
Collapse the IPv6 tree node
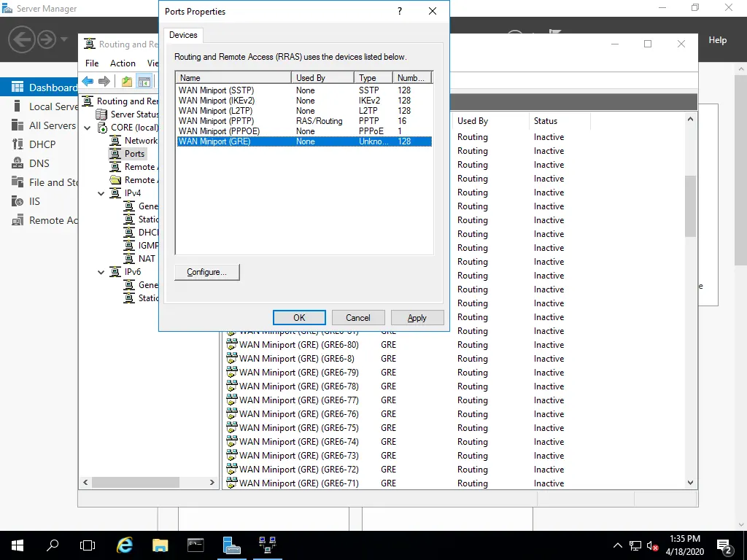[x=101, y=272]
